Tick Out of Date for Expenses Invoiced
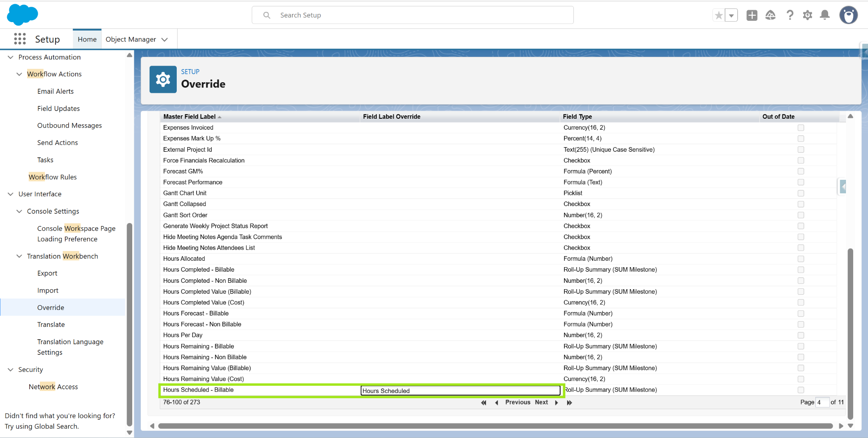Viewport: 868px width, 438px height. coord(801,128)
